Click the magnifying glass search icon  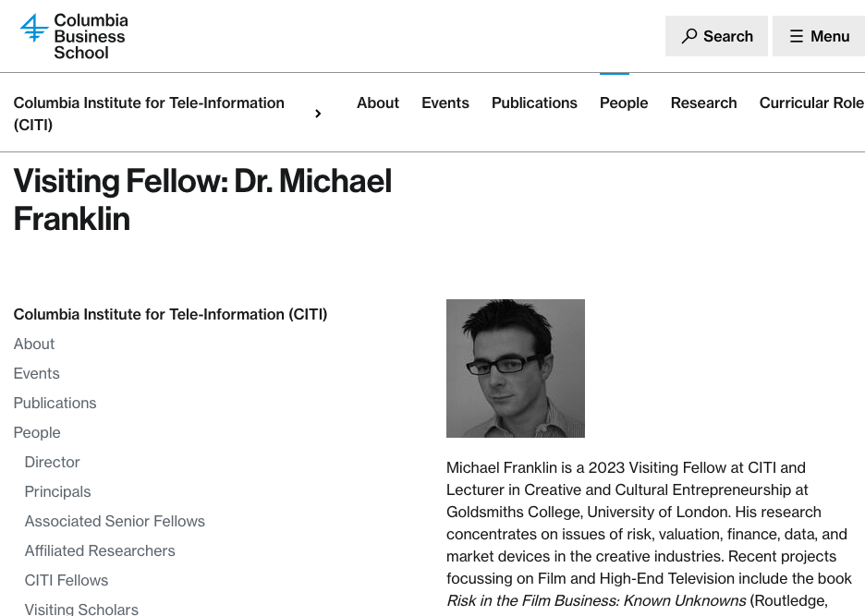[689, 36]
